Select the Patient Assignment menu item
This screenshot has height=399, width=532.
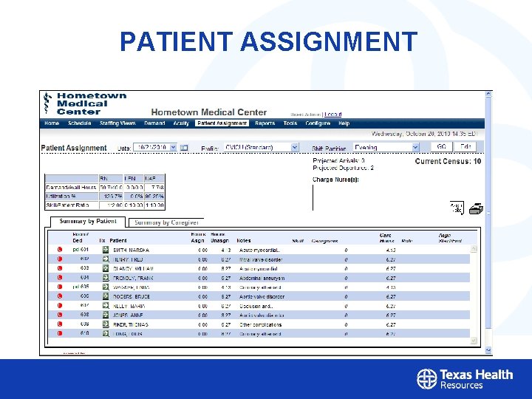(222, 123)
